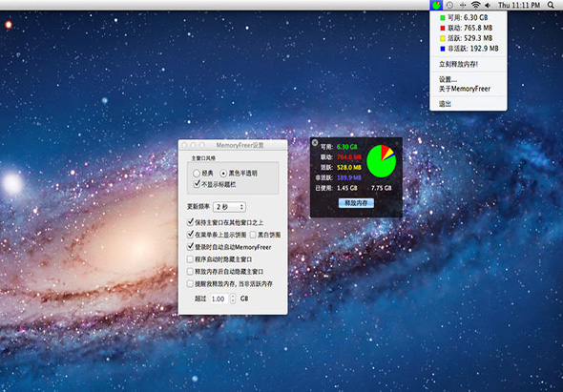Select the 经典 window style radio button

tap(197, 174)
